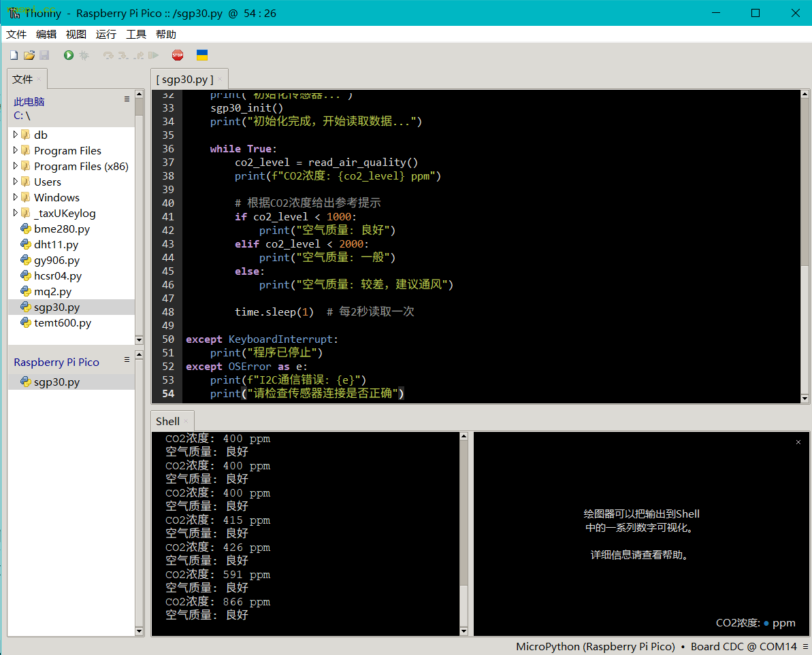Close the plotter panel with X
This screenshot has height=655, width=812.
point(798,442)
